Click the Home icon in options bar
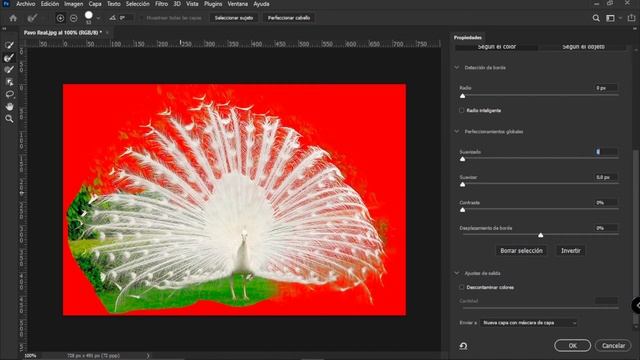 click(13, 18)
